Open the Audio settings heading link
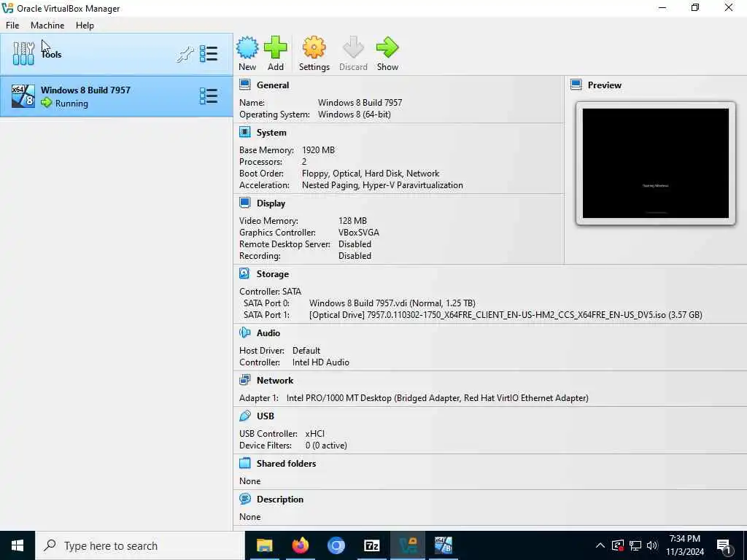The width and height of the screenshot is (747, 560). [x=268, y=332]
